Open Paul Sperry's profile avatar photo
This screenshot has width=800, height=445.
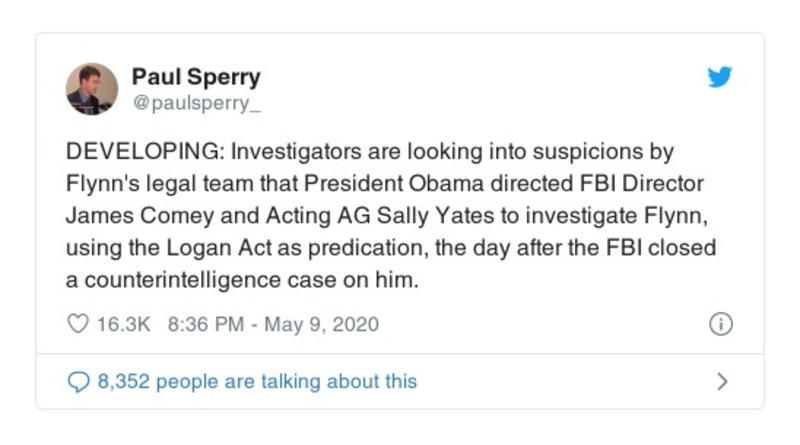coord(92,89)
